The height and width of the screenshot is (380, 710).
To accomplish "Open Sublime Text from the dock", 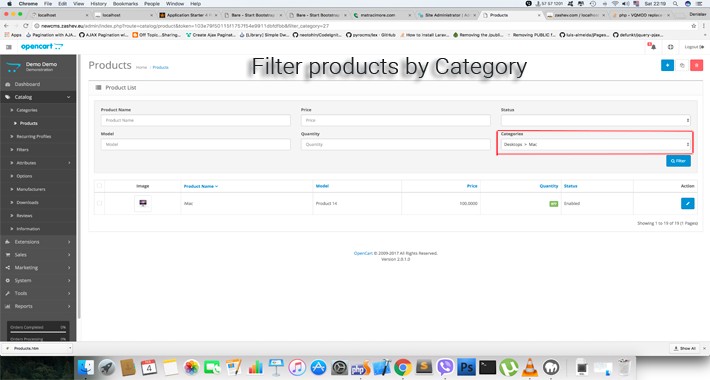I will click(x=424, y=367).
